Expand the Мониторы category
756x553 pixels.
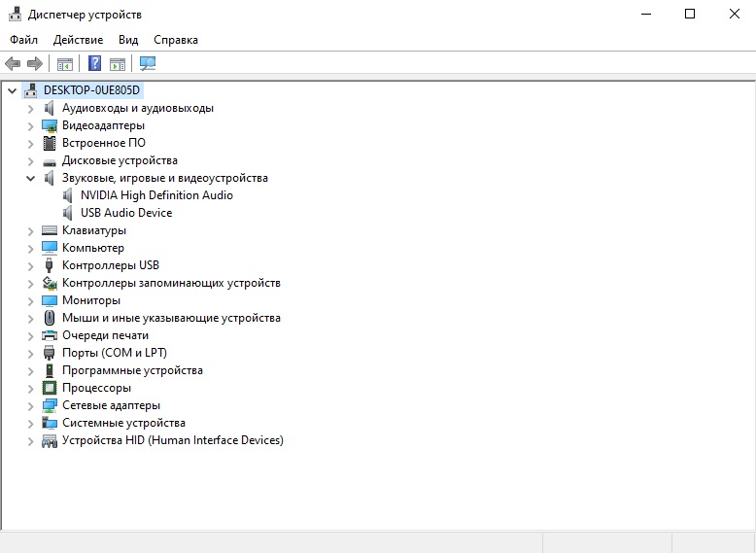31,301
